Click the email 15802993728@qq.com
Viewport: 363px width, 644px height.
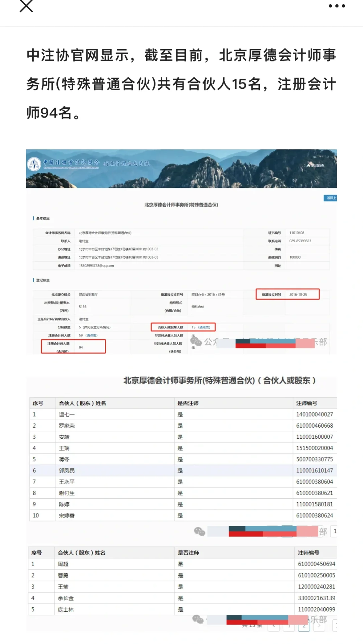96,265
